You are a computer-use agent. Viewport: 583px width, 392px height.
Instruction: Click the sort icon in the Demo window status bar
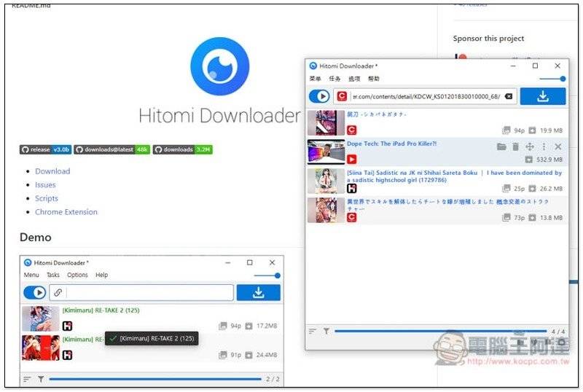(27, 379)
